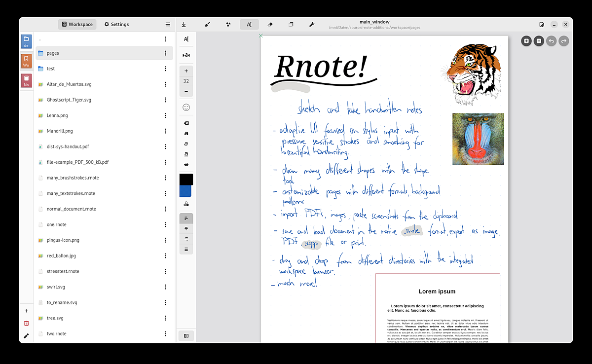Remove workspace with red trash icon

pyautogui.click(x=26, y=324)
